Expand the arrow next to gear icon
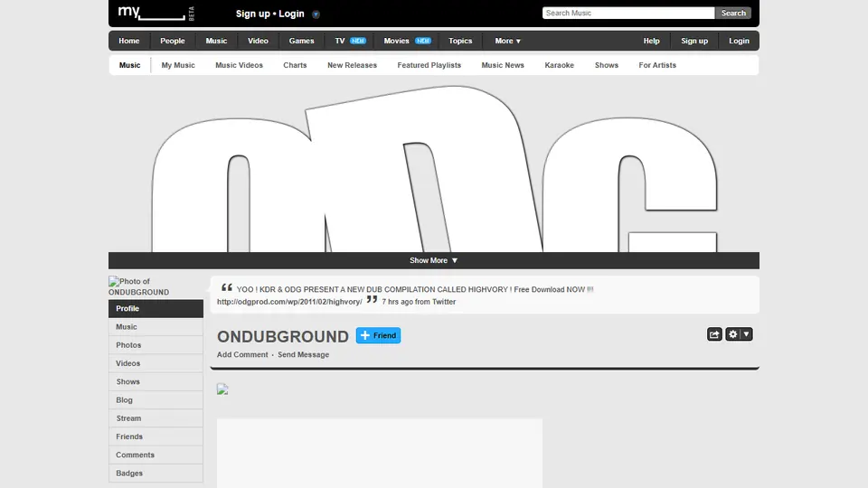 click(x=746, y=334)
